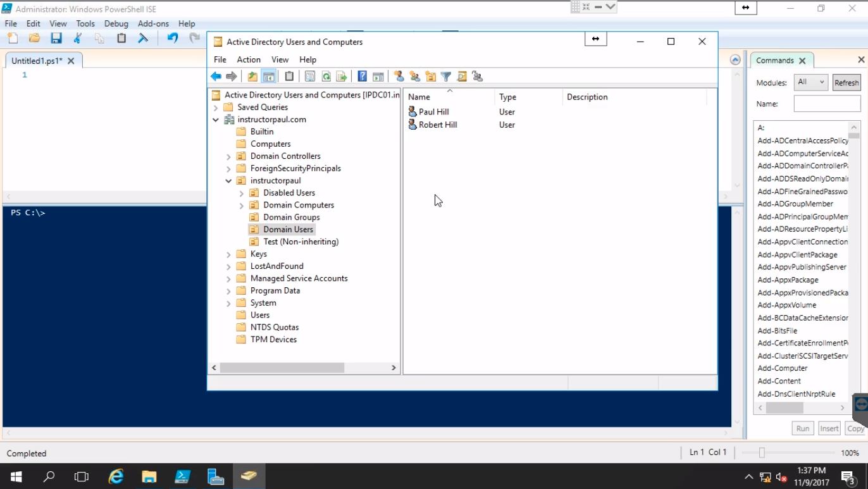Click the Refresh icon in AD toolbar
Screen dimensions: 868x489
[326, 77]
